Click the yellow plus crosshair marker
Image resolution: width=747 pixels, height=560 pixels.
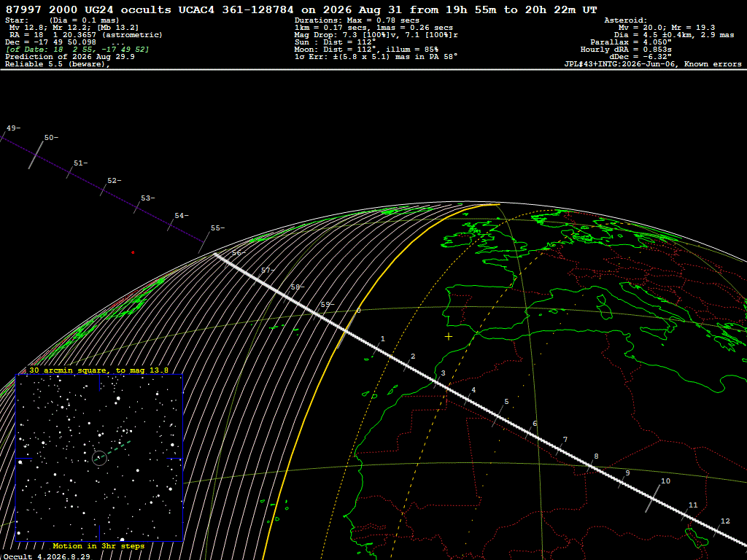(449, 337)
